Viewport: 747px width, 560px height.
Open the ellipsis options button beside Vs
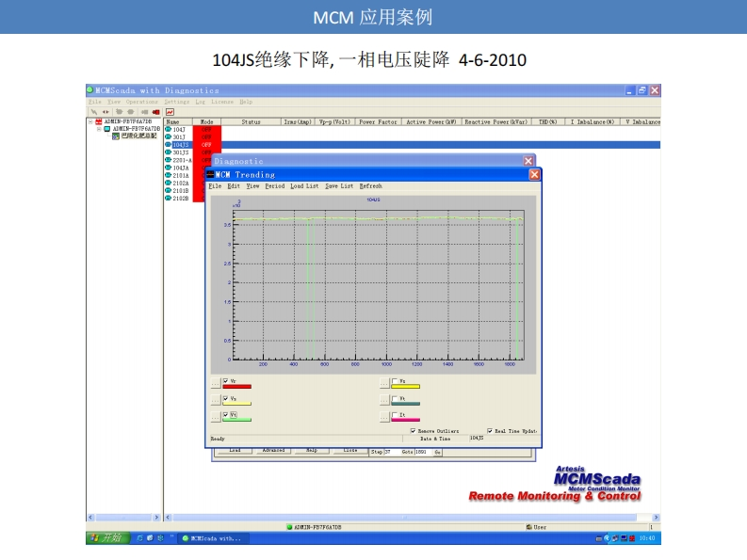pos(214,400)
